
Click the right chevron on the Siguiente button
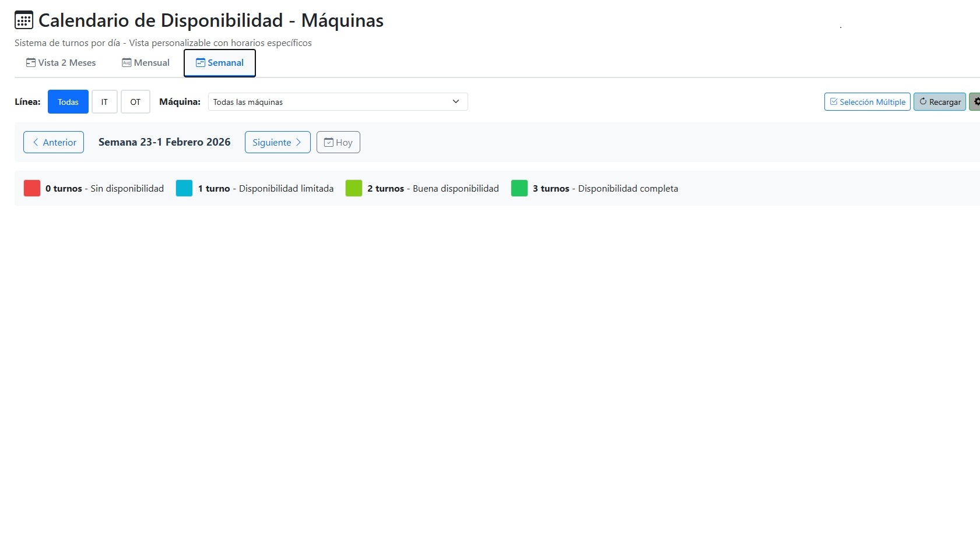pyautogui.click(x=298, y=142)
